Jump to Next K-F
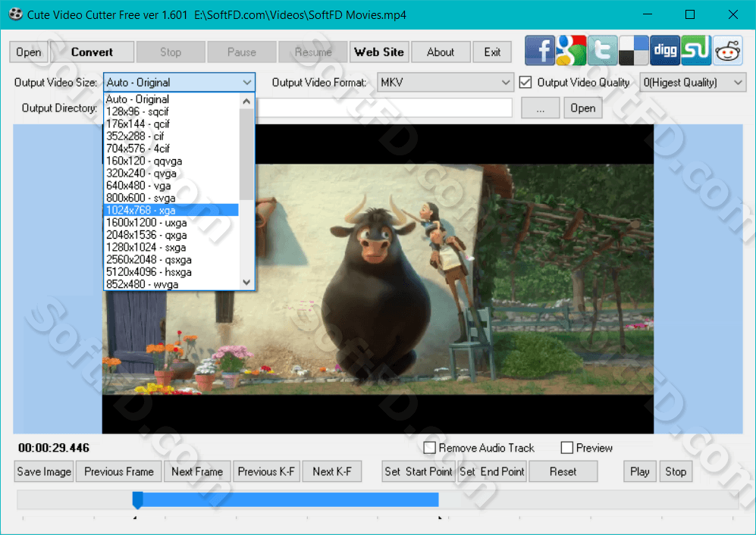This screenshot has height=535, width=756. [x=332, y=471]
